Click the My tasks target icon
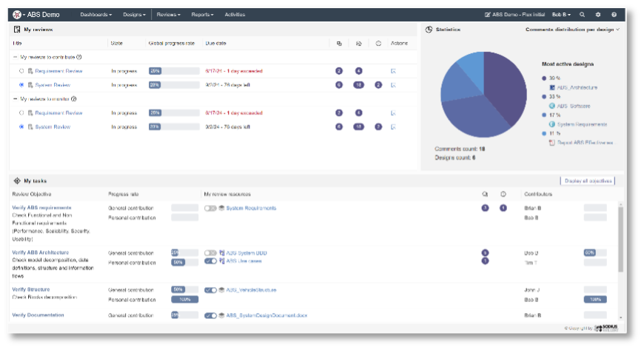 coord(17,181)
